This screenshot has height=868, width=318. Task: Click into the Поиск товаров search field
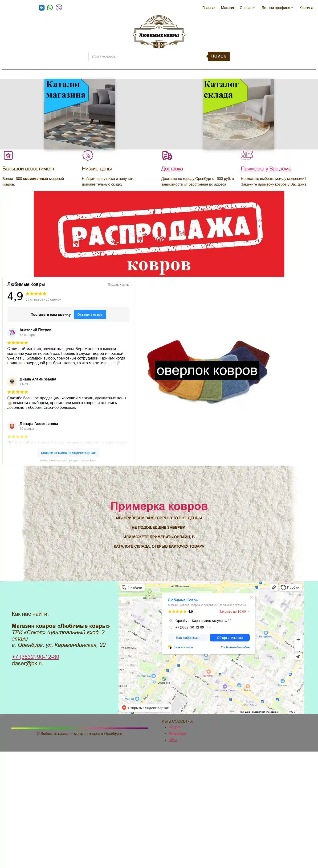[148, 56]
